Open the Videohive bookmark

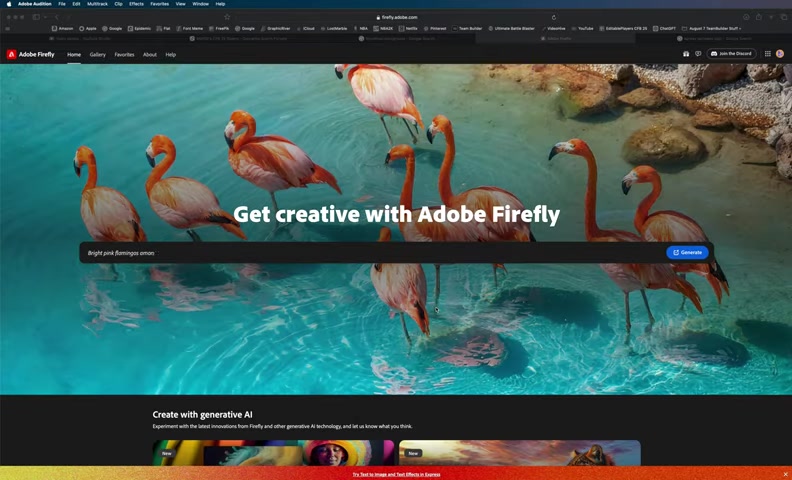[553, 28]
